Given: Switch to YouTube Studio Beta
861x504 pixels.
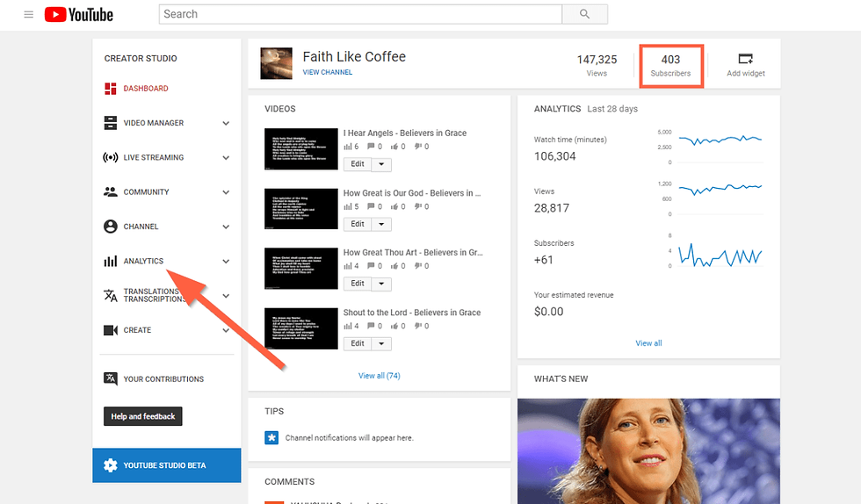Looking at the screenshot, I should [x=166, y=465].
